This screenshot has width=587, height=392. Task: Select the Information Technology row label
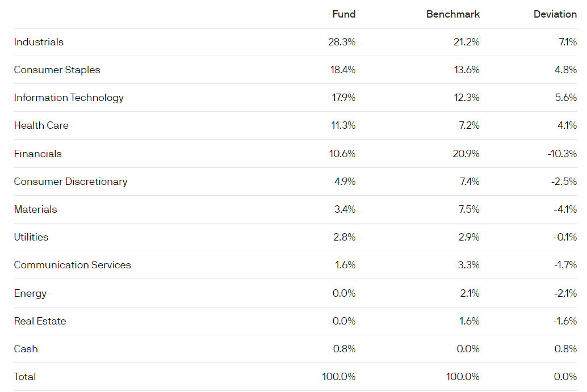(x=69, y=98)
